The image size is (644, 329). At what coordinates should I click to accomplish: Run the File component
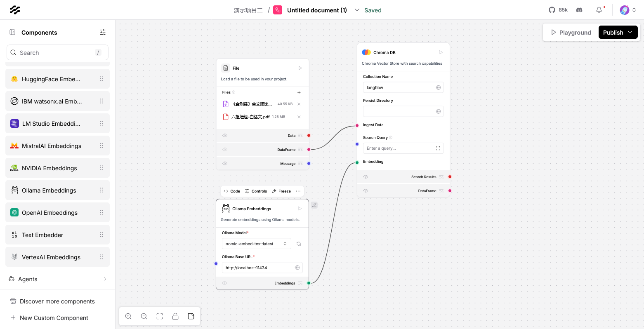pos(300,68)
